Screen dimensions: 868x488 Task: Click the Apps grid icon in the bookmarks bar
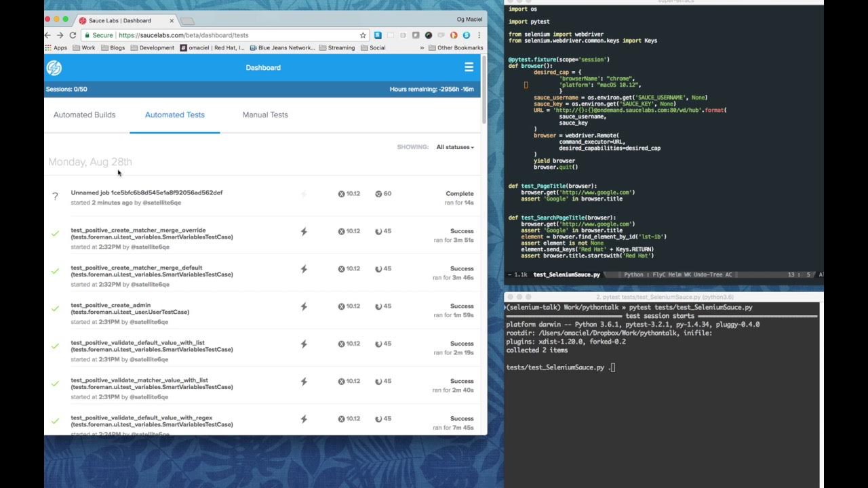(48, 48)
